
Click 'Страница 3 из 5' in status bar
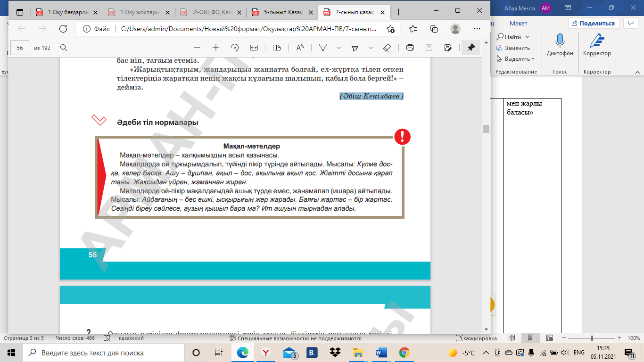24,338
